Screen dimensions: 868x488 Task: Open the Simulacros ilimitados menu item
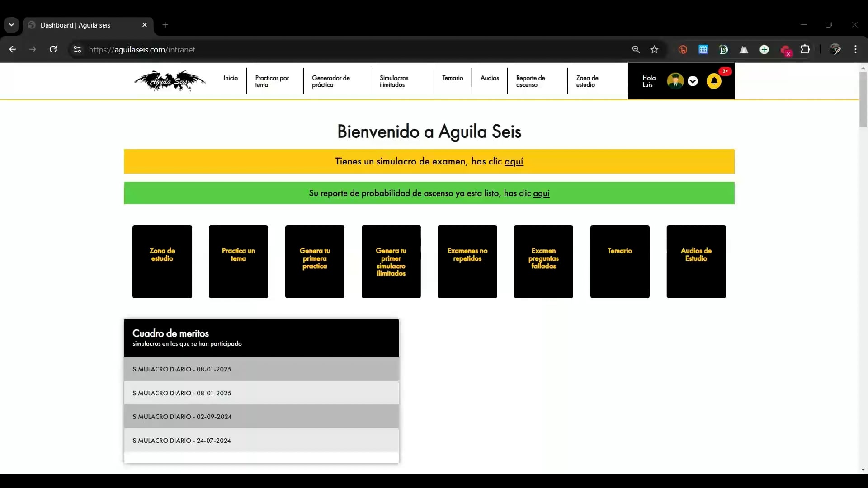pyautogui.click(x=394, y=81)
